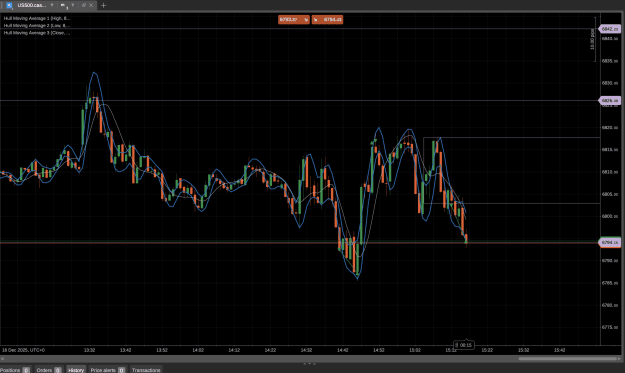Viewport: 625px width, 373px height.
Task: Click the candle countdown timer 00:15
Action: point(464,345)
